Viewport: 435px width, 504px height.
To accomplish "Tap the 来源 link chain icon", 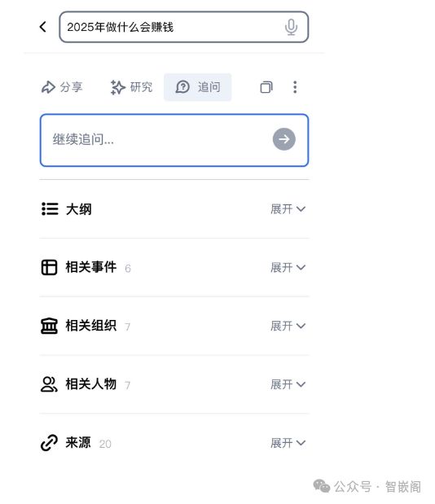I will [49, 443].
